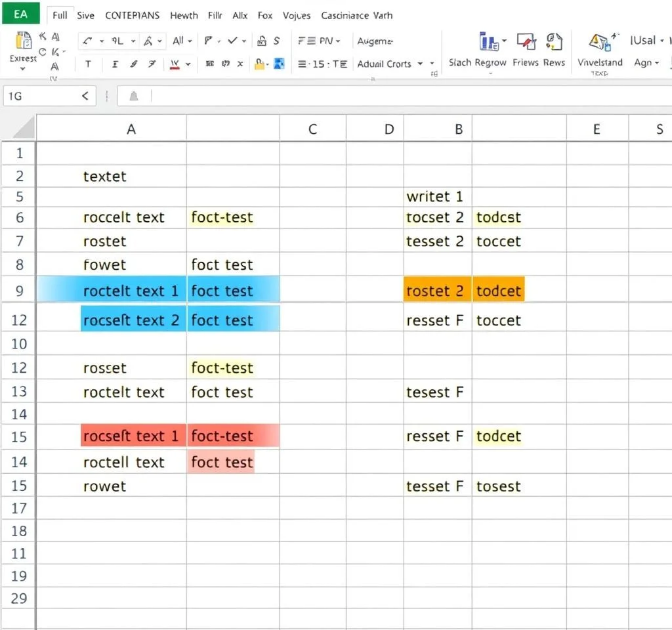Click the blue picture icon in ribbon
Viewport: 672px width, 630px height.
279,64
